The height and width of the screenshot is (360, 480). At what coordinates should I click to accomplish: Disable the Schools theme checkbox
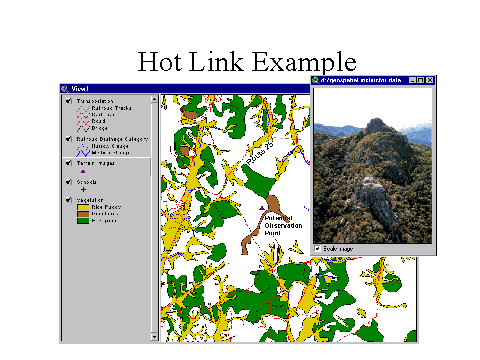tap(69, 182)
